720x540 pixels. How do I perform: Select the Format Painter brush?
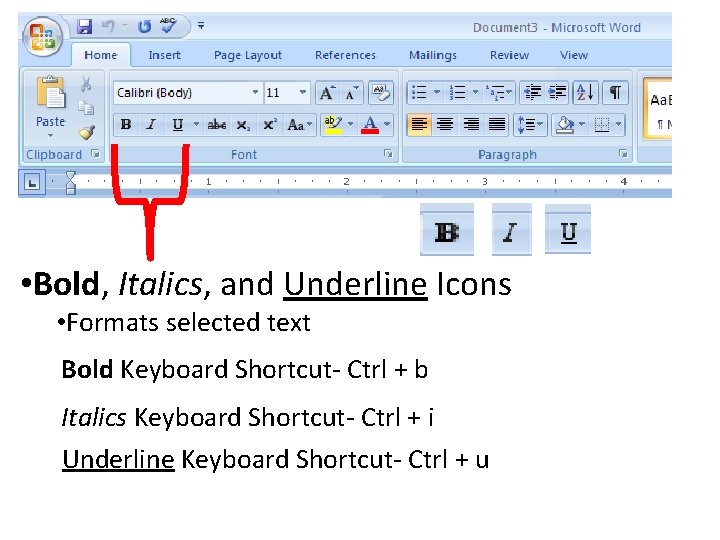[86, 132]
